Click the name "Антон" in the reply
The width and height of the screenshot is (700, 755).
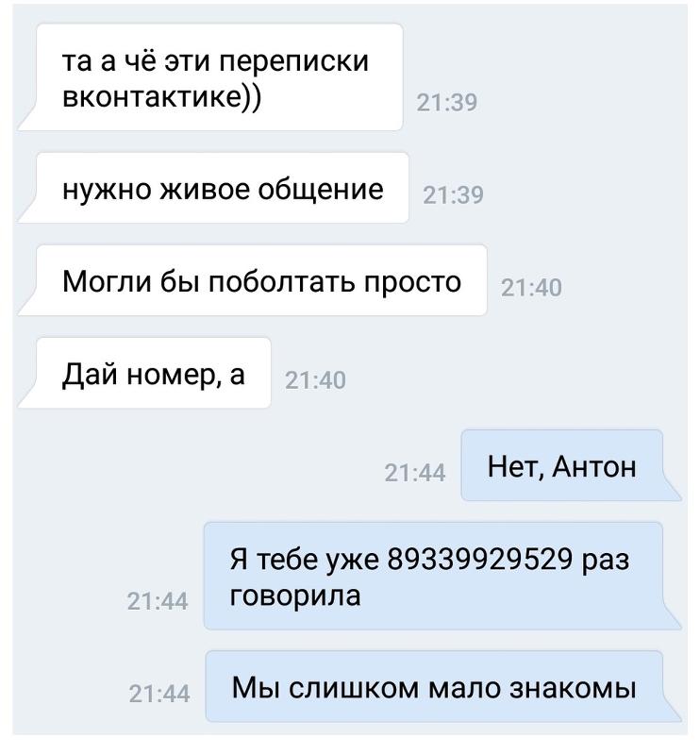click(594, 467)
